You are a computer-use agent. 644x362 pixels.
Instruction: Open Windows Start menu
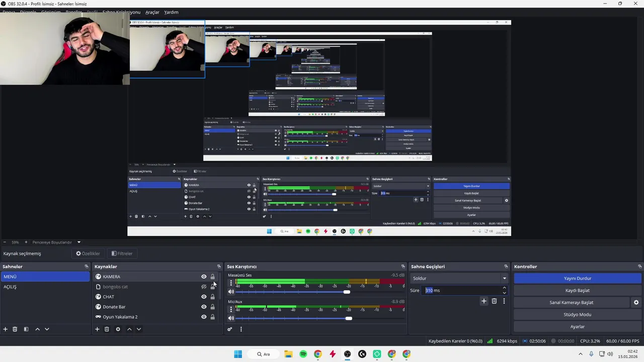pos(238,354)
